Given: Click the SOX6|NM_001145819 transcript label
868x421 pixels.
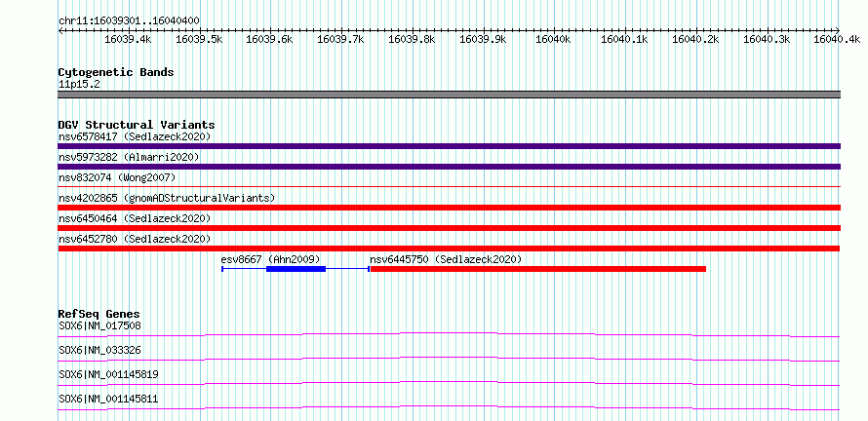Looking at the screenshot, I should pyautogui.click(x=108, y=374).
